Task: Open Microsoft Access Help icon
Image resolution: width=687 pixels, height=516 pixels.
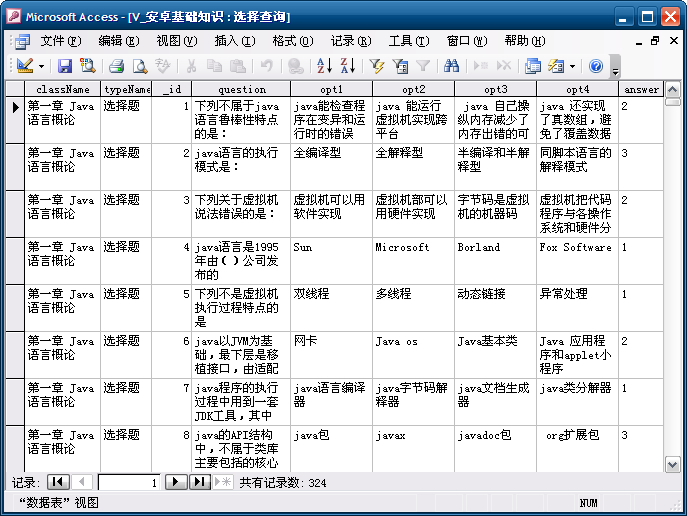Action: (596, 66)
